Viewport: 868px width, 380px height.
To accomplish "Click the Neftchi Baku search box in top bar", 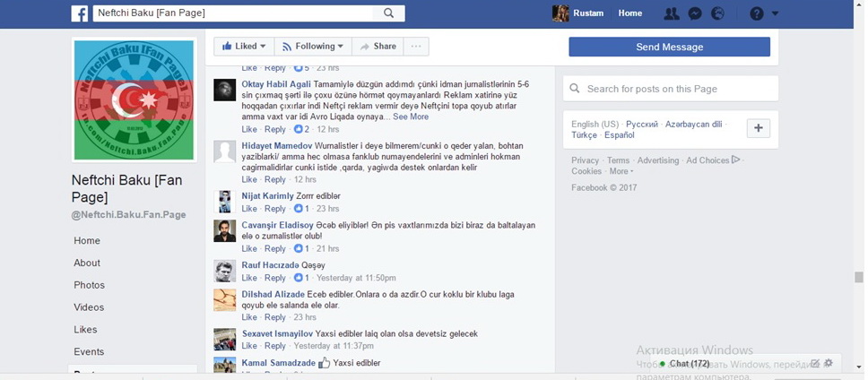I will click(233, 13).
